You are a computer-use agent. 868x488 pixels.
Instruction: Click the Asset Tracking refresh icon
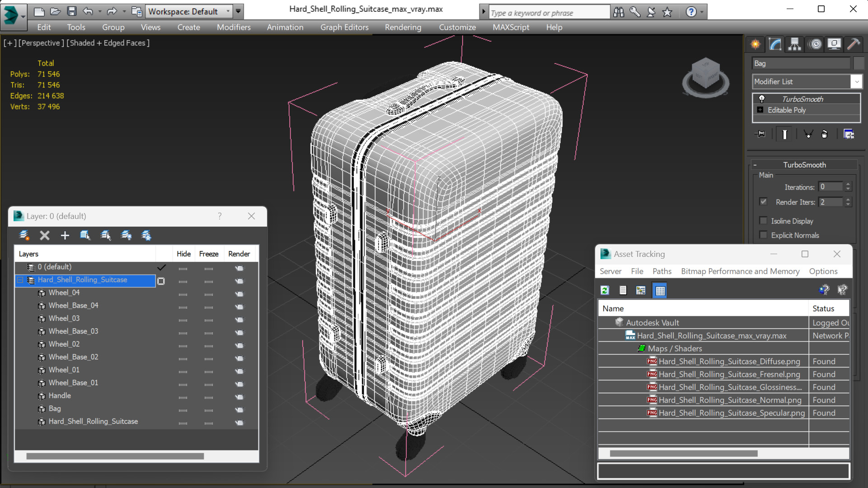605,290
